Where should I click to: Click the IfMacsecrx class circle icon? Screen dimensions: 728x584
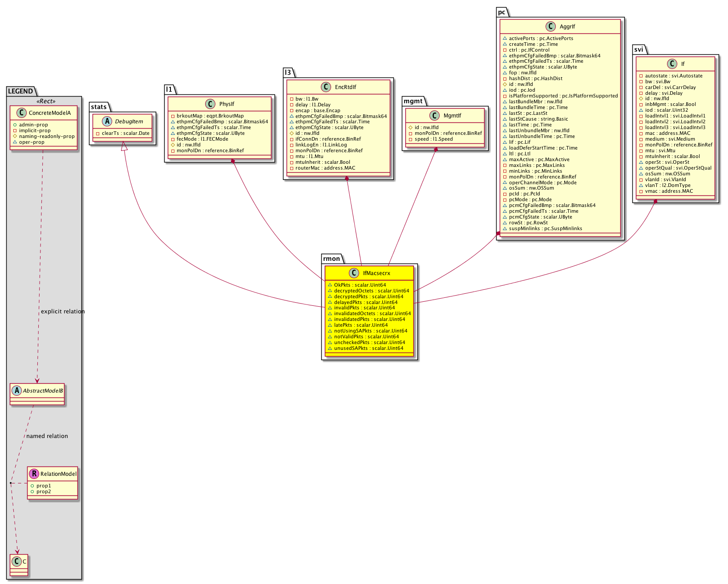point(354,273)
